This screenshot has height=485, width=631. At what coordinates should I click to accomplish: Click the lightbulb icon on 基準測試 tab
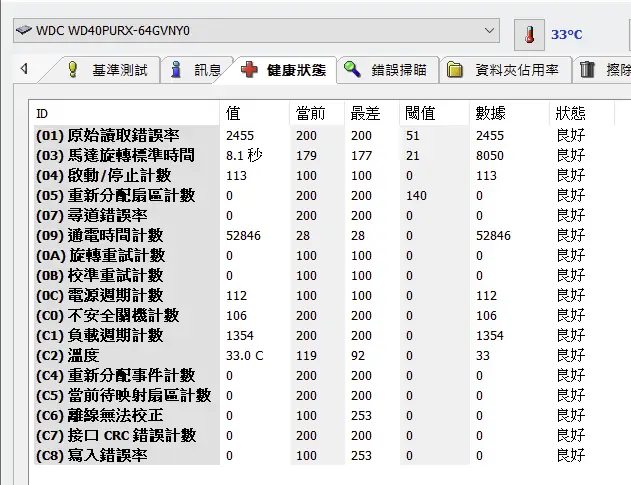pos(72,70)
